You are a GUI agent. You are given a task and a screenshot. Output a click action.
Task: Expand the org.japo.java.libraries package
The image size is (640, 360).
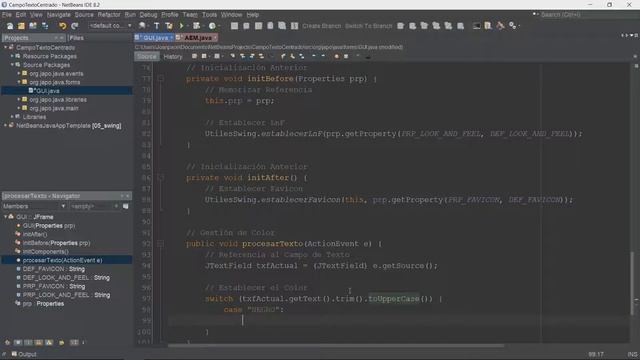coord(19,99)
